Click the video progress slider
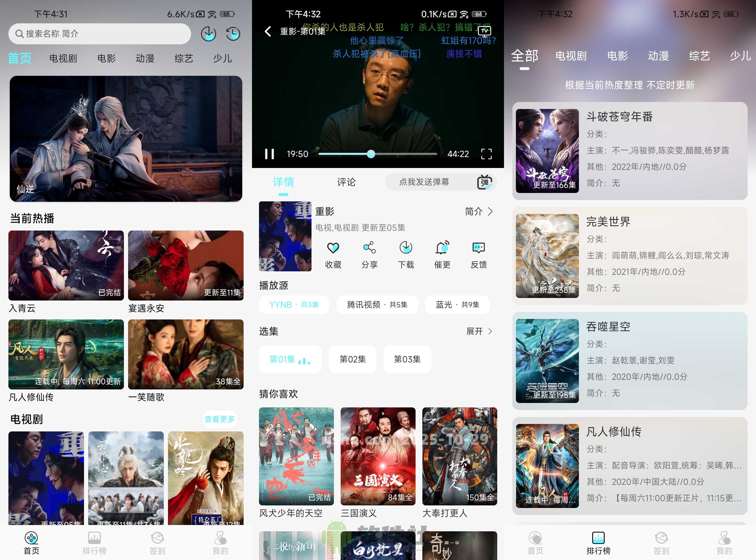The width and height of the screenshot is (756, 560). pos(378,154)
